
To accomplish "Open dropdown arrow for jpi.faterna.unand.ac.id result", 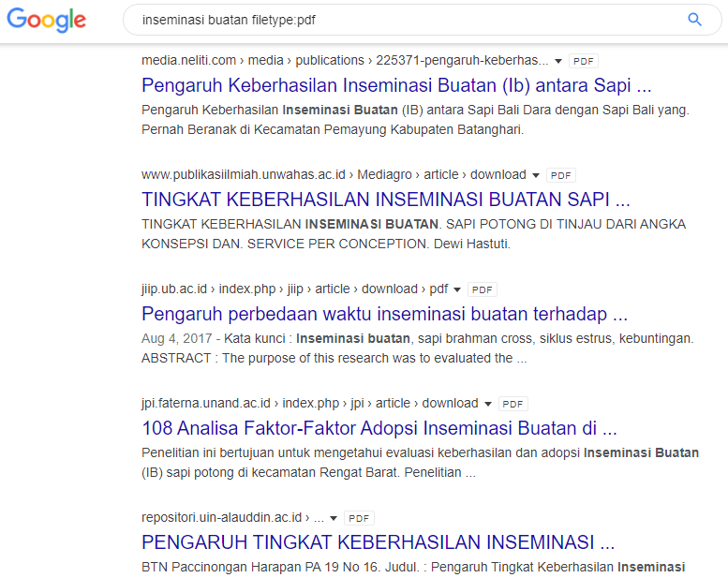I will pos(488,404).
